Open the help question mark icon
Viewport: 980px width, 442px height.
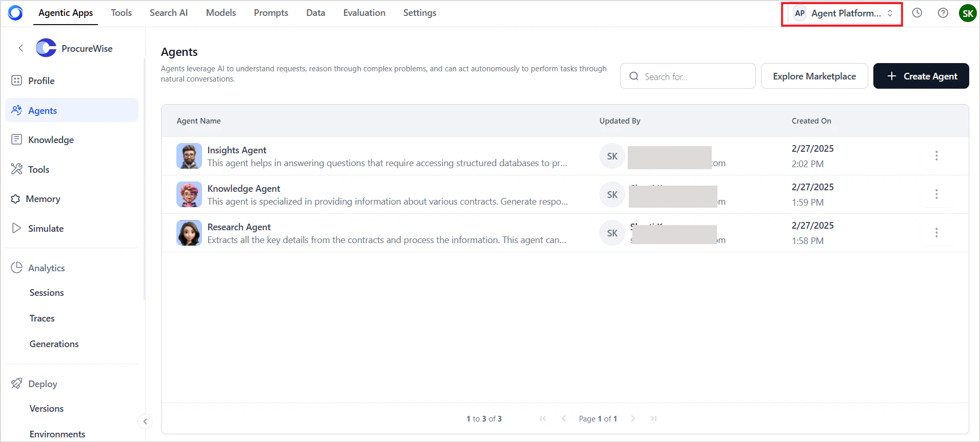click(943, 13)
